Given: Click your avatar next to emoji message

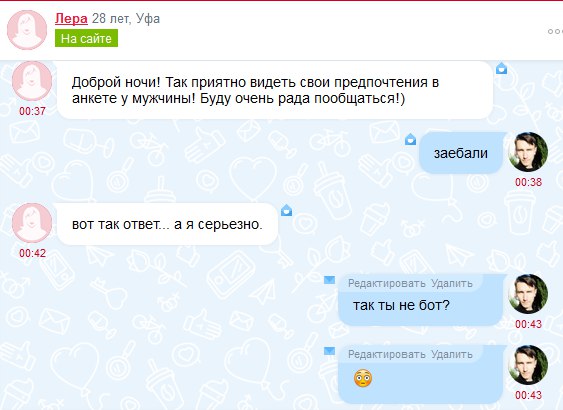Looking at the screenshot, I should (528, 365).
